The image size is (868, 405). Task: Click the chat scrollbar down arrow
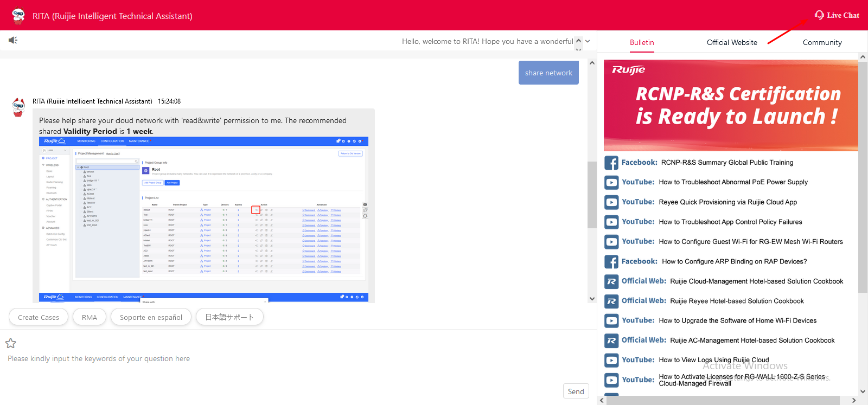click(592, 298)
